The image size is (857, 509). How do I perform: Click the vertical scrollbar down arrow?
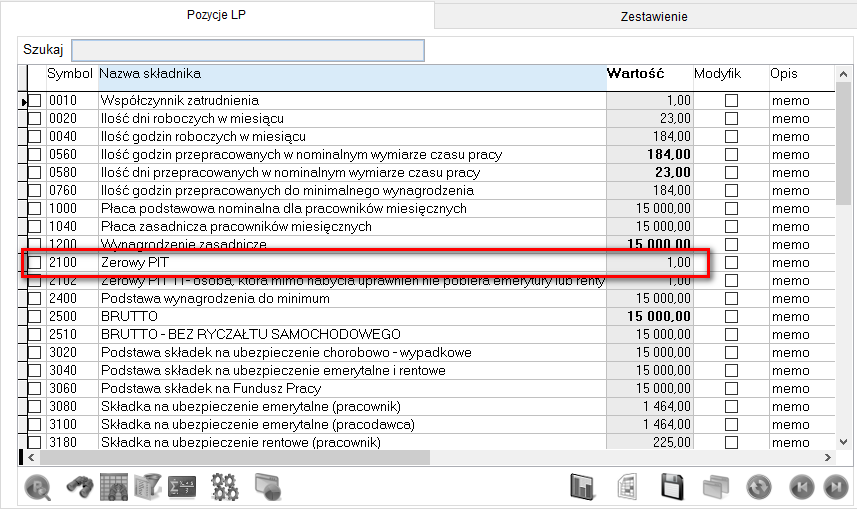point(845,440)
